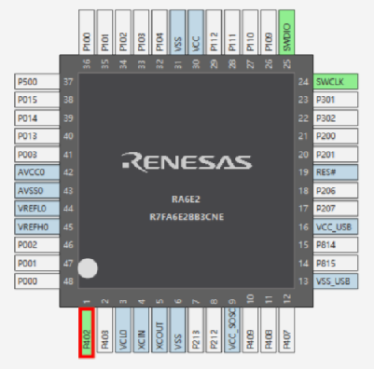Click the highlighted green P402 pin

86,333
